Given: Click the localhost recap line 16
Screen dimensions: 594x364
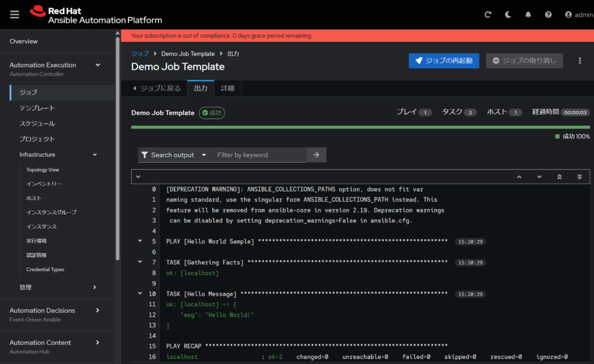Looking at the screenshot, I should (367, 357).
